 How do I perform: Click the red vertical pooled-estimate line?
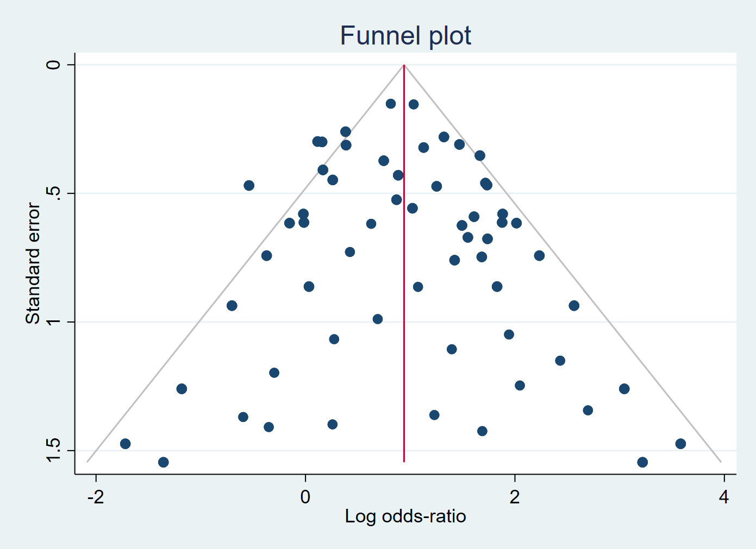point(404,353)
